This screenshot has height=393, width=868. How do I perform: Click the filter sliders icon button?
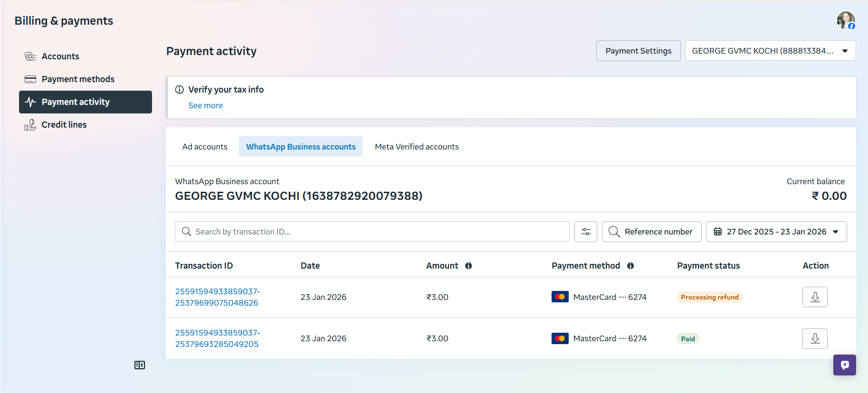click(585, 232)
